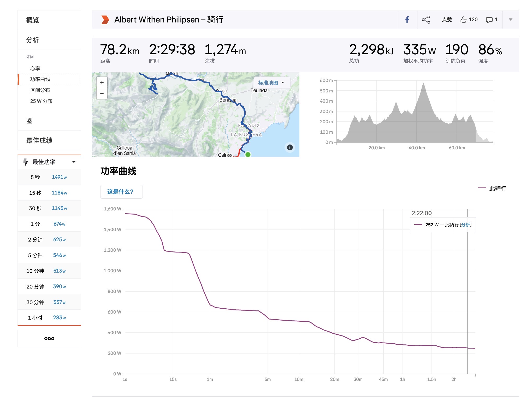Open comments speech bubble icon
The width and height of the screenshot is (532, 412).
click(x=489, y=20)
